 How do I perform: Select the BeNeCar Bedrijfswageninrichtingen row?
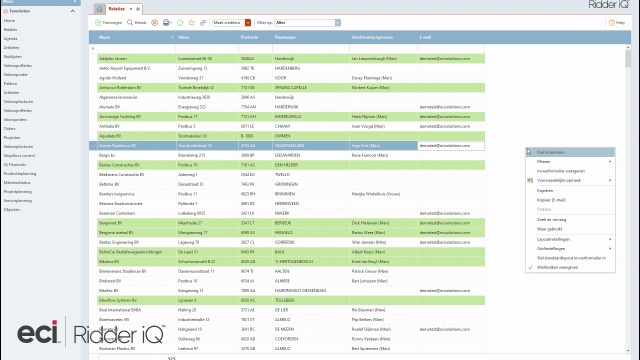point(287,252)
